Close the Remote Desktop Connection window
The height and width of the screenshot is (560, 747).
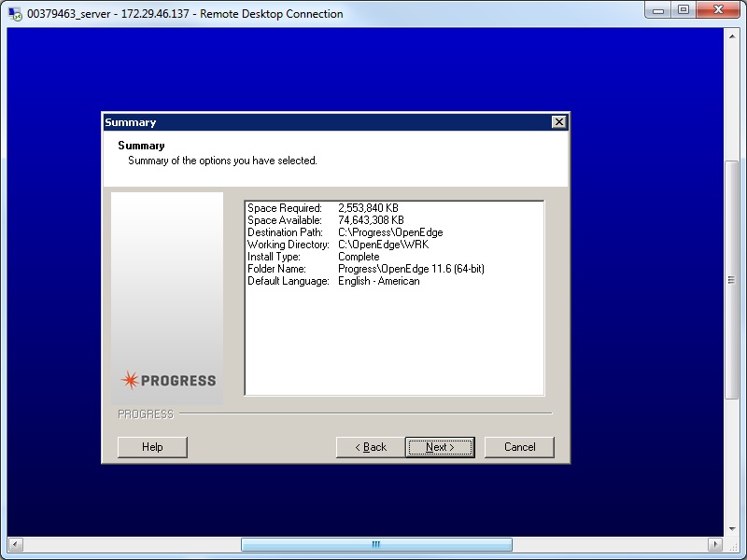point(719,11)
